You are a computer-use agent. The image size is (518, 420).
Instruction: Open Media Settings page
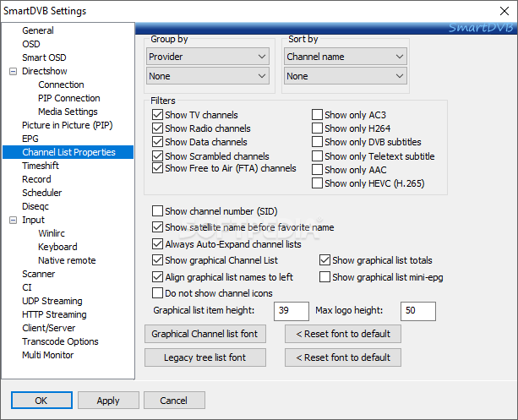(x=68, y=112)
